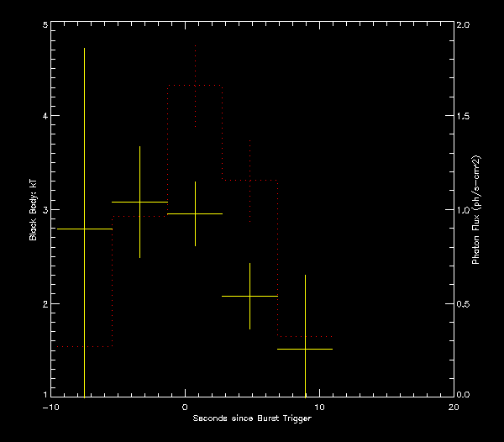Select the white data point cross near 9 seconds
The width and height of the screenshot is (504, 442).
tap(305, 349)
